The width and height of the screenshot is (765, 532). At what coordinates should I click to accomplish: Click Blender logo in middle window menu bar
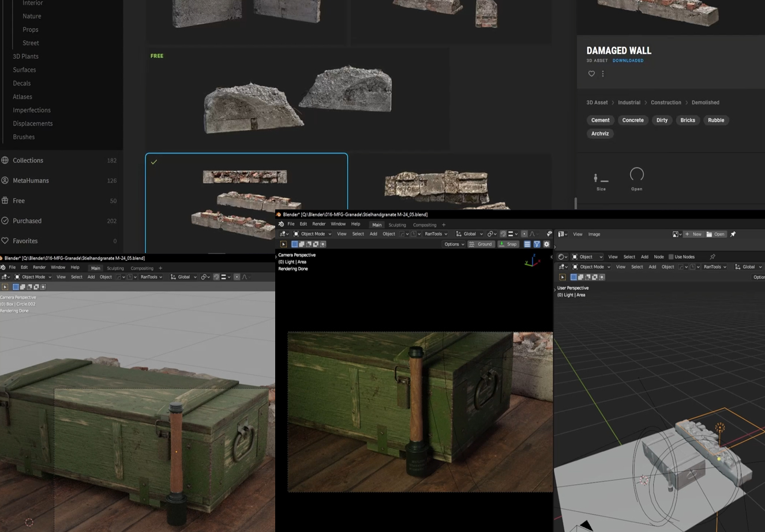[x=282, y=224]
